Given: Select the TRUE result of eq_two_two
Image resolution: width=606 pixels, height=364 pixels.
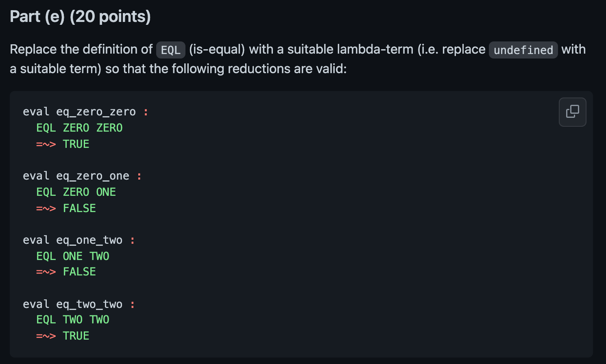Looking at the screenshot, I should tap(76, 335).
